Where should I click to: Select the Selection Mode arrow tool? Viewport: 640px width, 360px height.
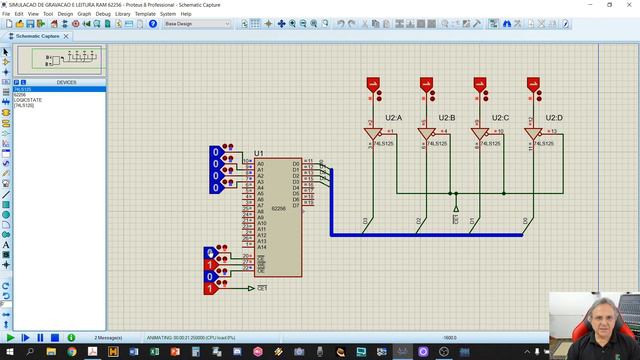point(6,52)
